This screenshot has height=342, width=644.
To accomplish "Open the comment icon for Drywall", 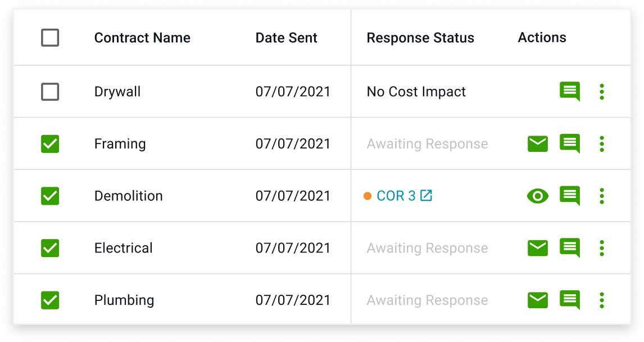I will click(x=570, y=91).
